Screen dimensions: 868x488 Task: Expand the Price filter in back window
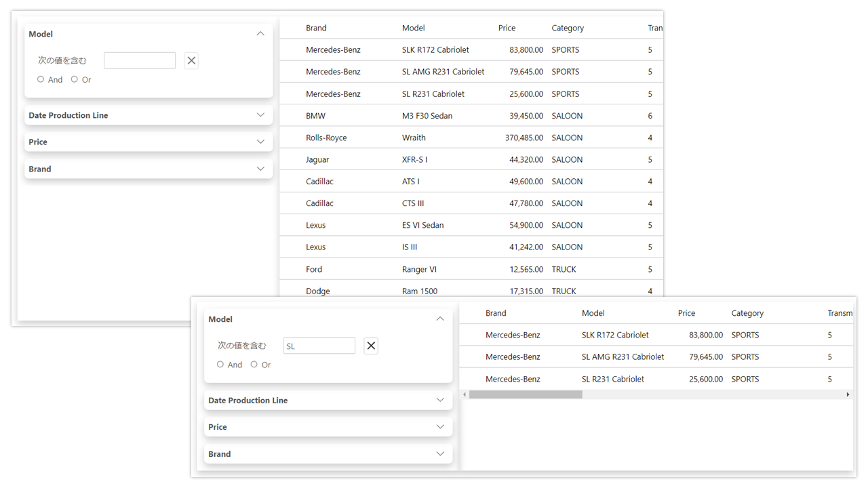[x=260, y=142]
